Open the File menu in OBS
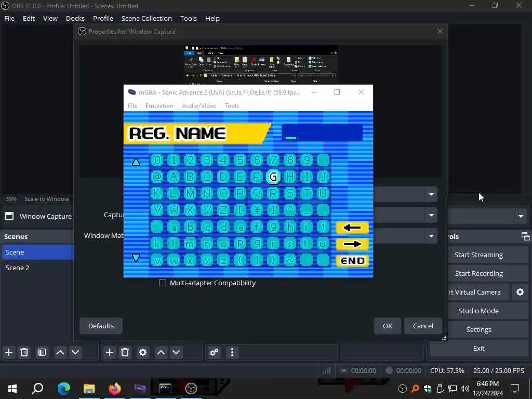Viewport: 532px width, 399px height. pos(9,18)
